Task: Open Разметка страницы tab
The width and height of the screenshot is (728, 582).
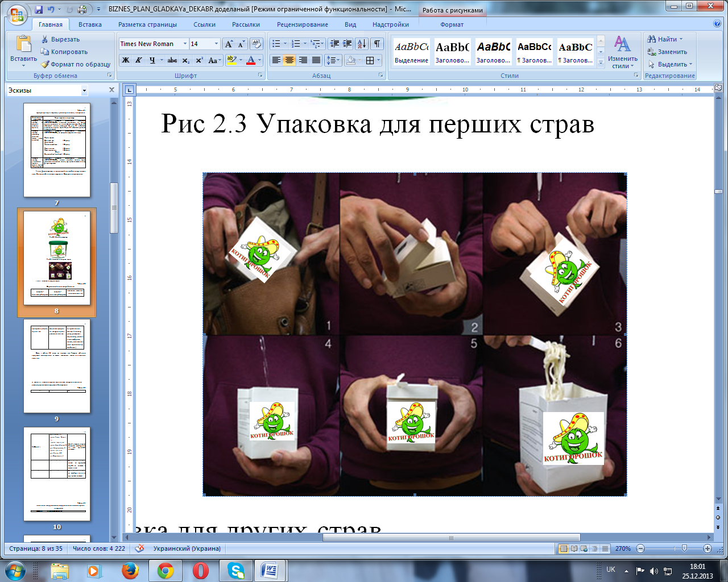Action: [x=147, y=24]
